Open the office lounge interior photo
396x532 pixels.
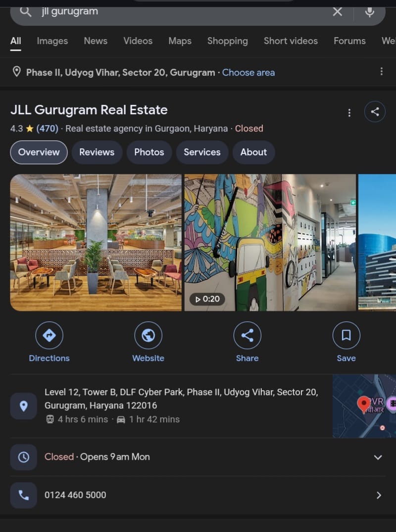point(96,242)
